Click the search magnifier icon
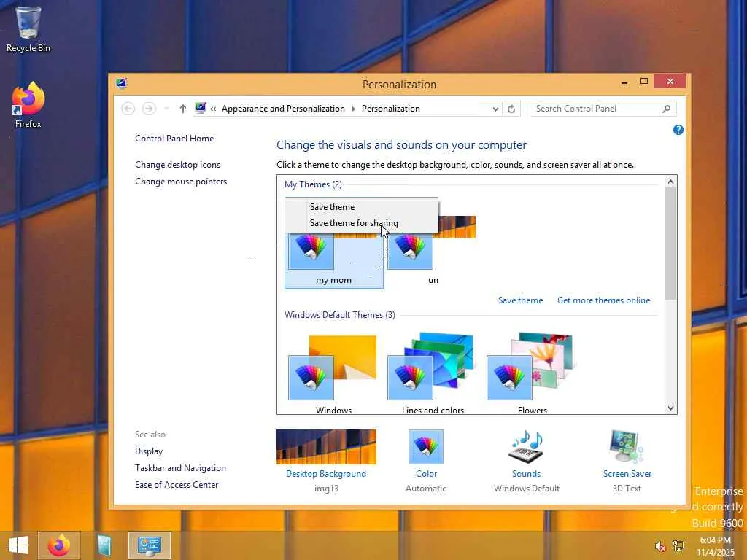747x560 pixels. (667, 109)
